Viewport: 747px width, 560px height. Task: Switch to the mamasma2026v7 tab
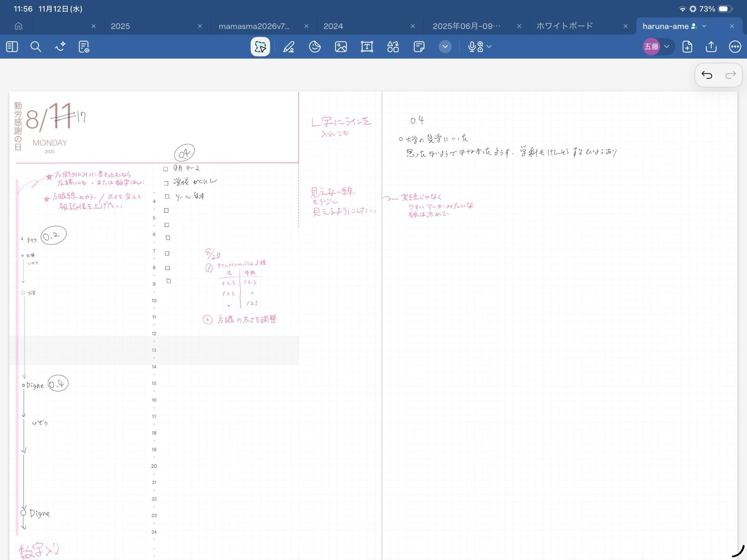254,26
